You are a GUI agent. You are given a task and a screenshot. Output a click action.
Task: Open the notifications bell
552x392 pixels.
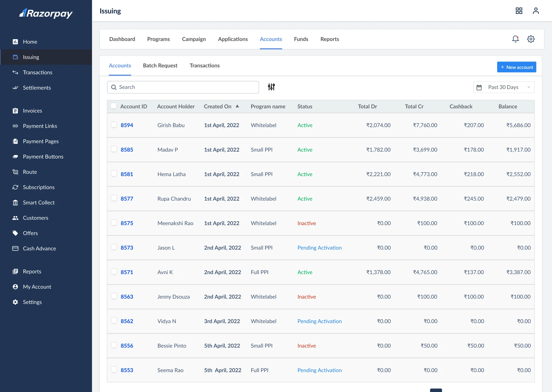(x=515, y=39)
